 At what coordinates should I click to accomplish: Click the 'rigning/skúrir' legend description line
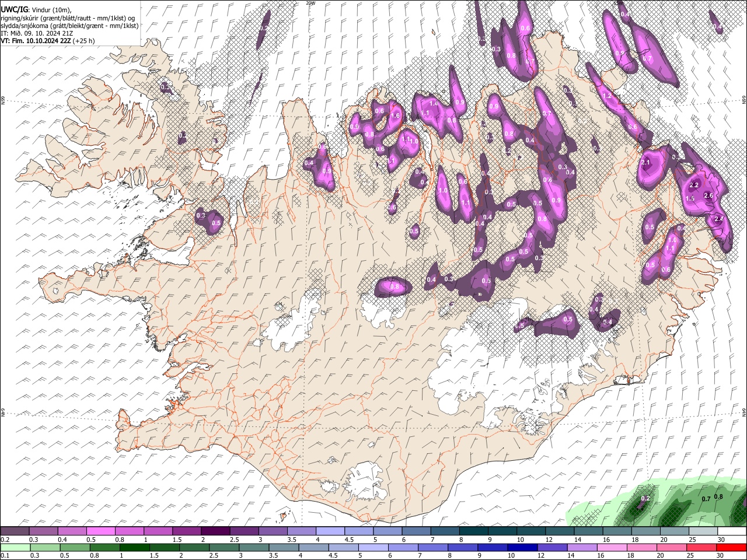click(x=68, y=18)
